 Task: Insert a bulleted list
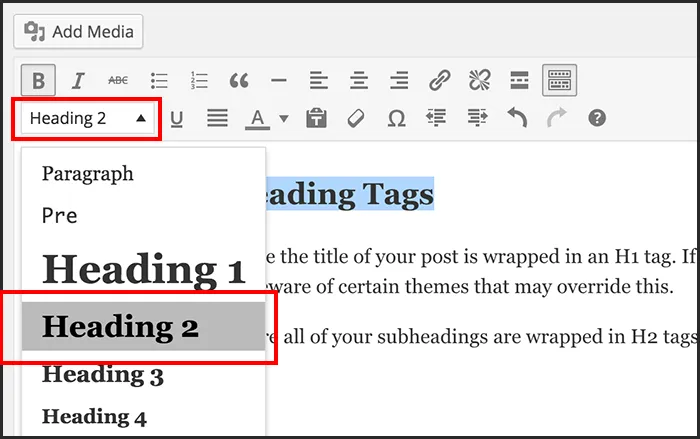coord(159,81)
